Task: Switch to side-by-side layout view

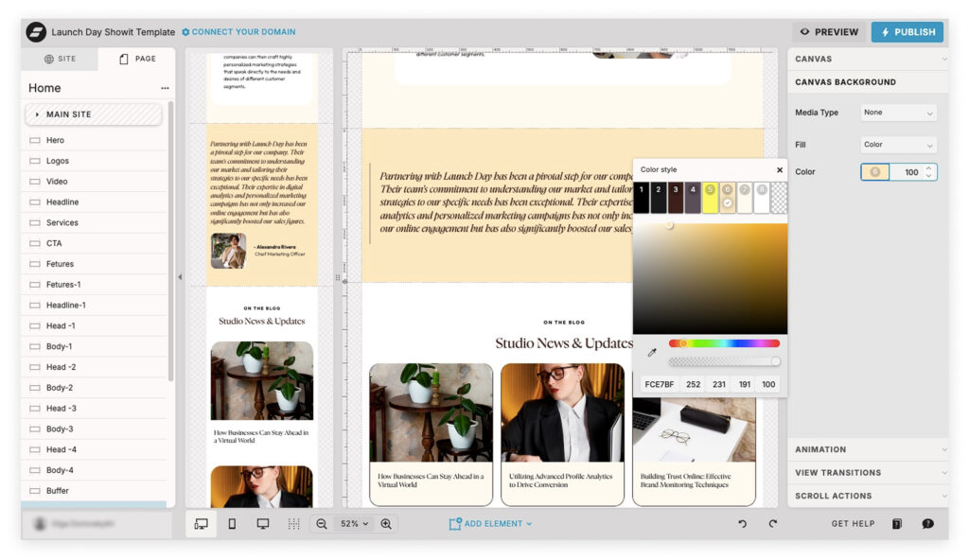Action: pyautogui.click(x=201, y=523)
